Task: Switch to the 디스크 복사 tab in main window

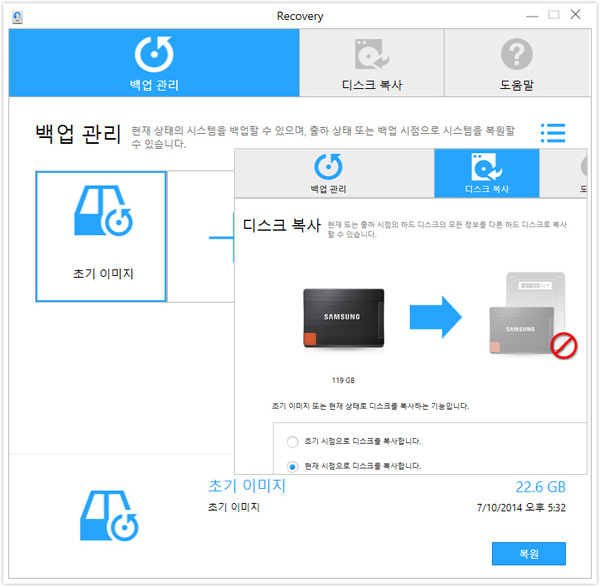Action: pos(372,63)
